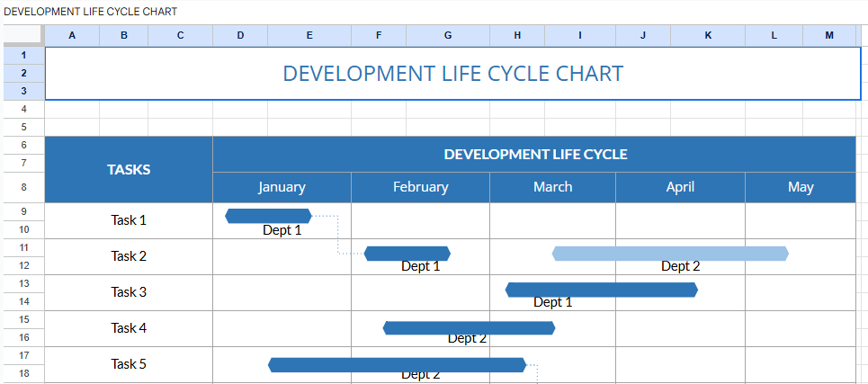Select the TASKS header cell
Image resolution: width=868 pixels, height=384 pixels.
[129, 169]
